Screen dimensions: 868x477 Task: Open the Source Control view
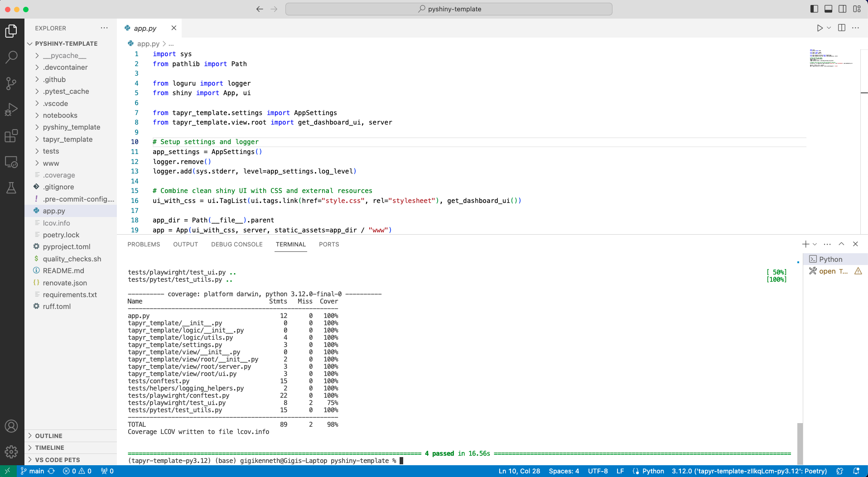pyautogui.click(x=11, y=83)
